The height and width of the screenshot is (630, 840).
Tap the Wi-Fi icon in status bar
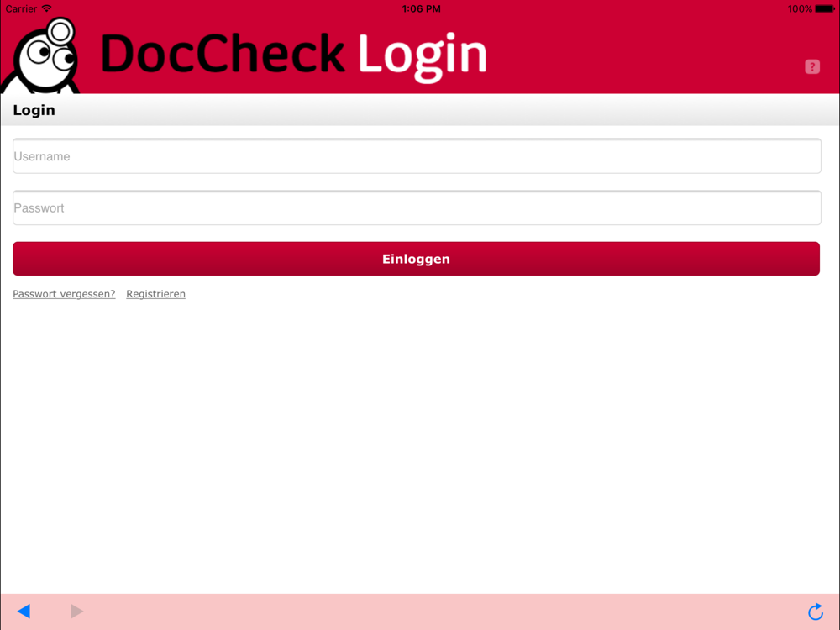[46, 8]
